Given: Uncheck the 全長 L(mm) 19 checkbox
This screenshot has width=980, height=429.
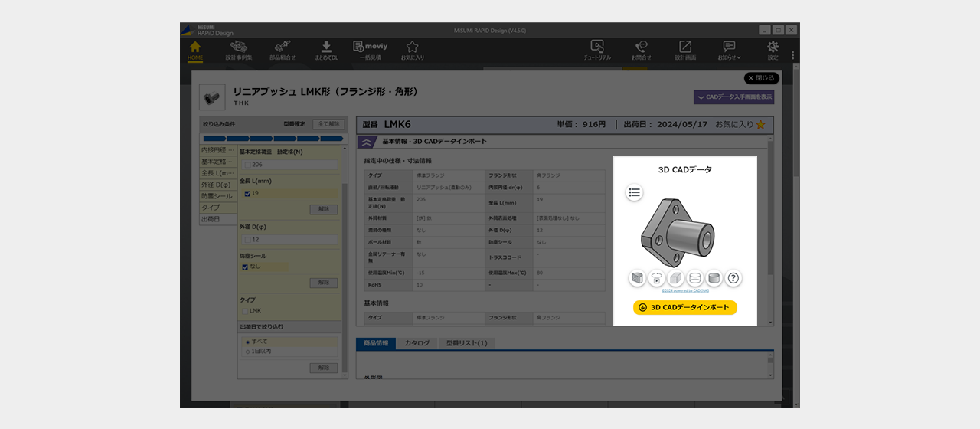Looking at the screenshot, I should 247,194.
